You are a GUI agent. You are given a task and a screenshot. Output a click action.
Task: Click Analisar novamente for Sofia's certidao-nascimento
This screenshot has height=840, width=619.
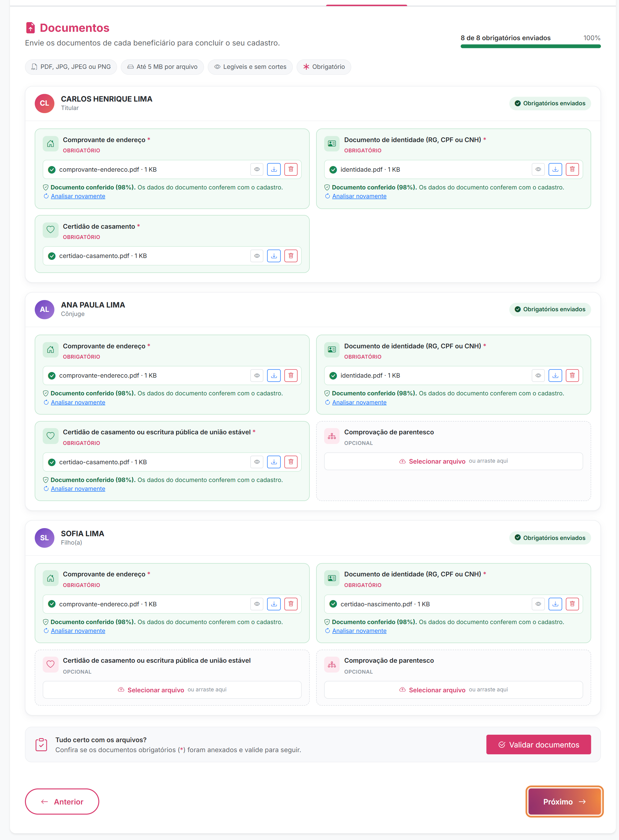pos(359,631)
